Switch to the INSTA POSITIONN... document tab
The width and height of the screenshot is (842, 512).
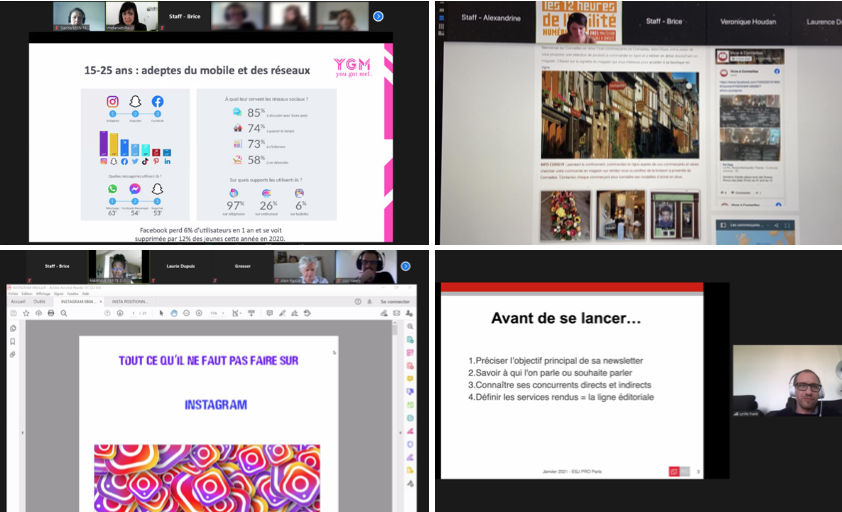131,301
